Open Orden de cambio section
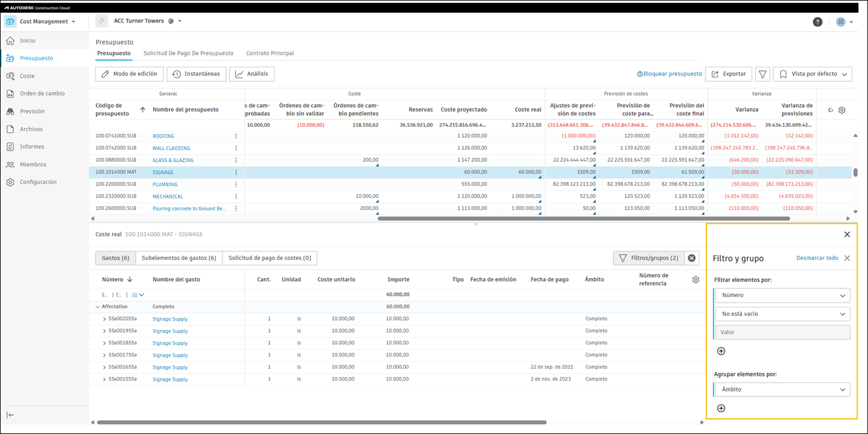 click(42, 93)
